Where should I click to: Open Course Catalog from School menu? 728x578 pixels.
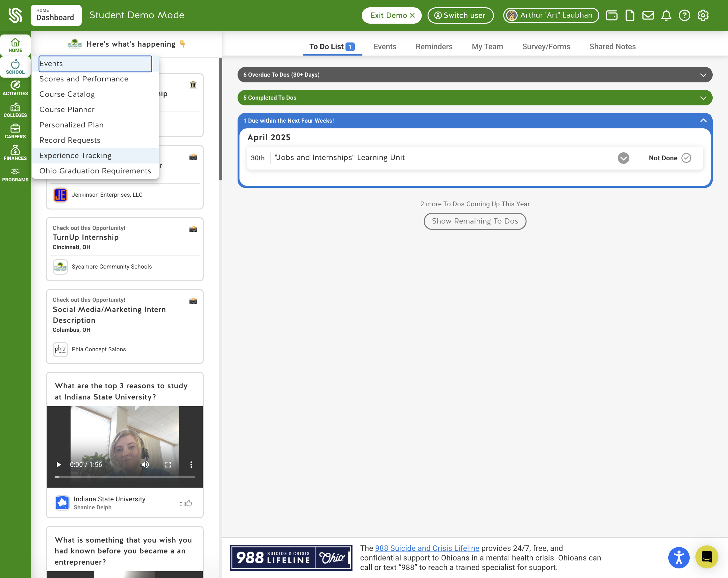click(95, 94)
